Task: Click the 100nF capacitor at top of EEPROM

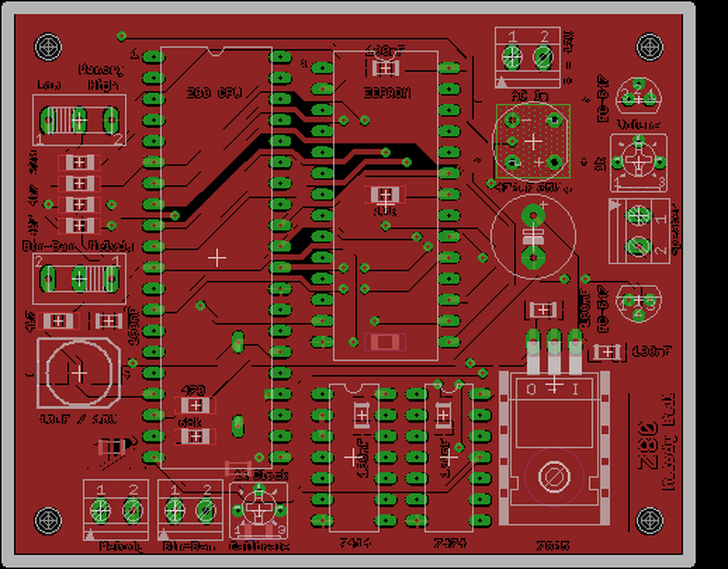Action: point(386,68)
